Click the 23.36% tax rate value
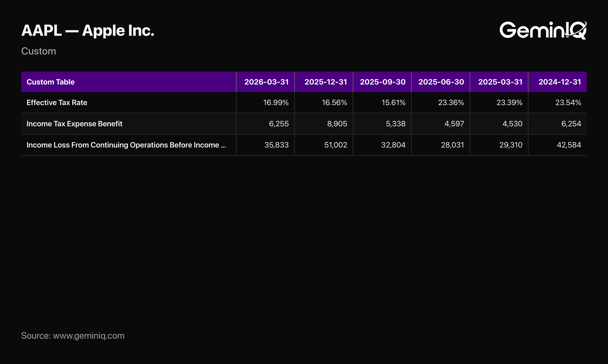608x364 pixels. pos(451,103)
